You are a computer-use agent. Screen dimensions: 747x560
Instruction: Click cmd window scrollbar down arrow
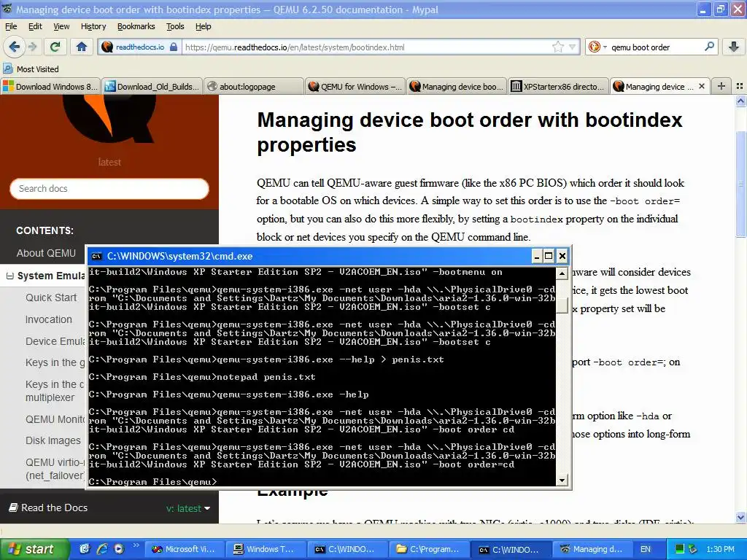pyautogui.click(x=562, y=480)
